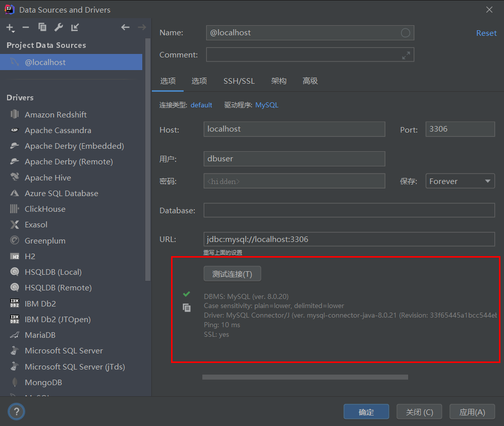Image resolution: width=504 pixels, height=426 pixels.
Task: Go back with the left arrow icon
Action: 125,27
